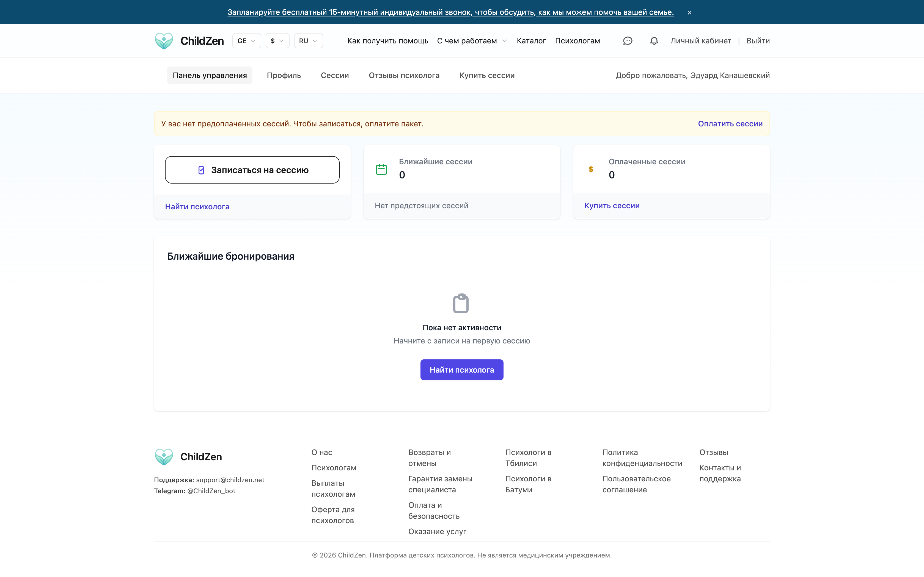This screenshot has width=924, height=577.
Task: Click the empty clipboard icon
Action: (461, 303)
